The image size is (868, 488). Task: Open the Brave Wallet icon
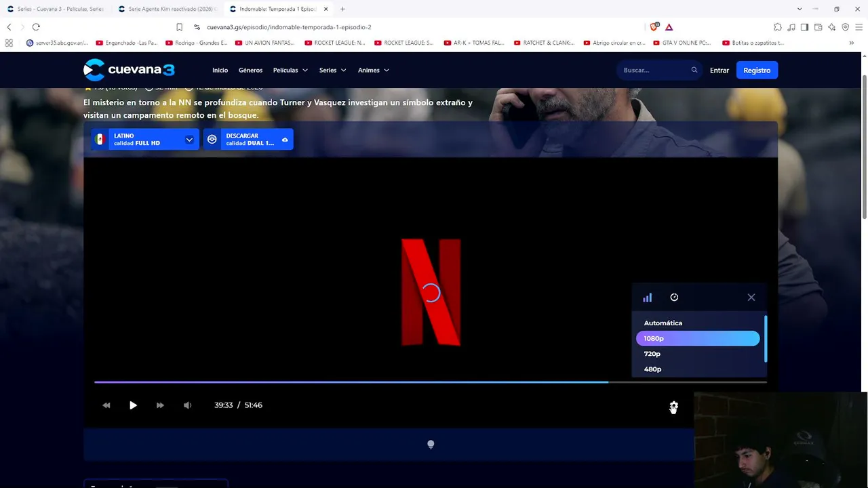(x=818, y=27)
